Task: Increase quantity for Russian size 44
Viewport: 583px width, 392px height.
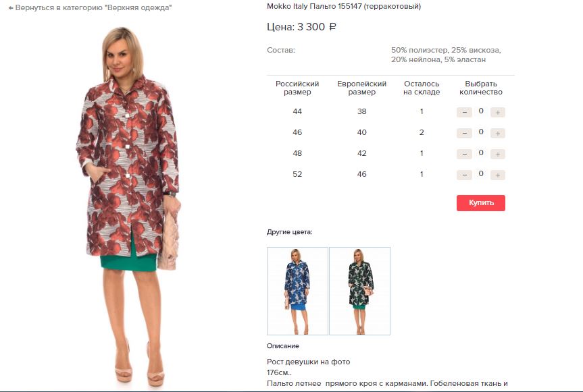Action: pos(497,112)
